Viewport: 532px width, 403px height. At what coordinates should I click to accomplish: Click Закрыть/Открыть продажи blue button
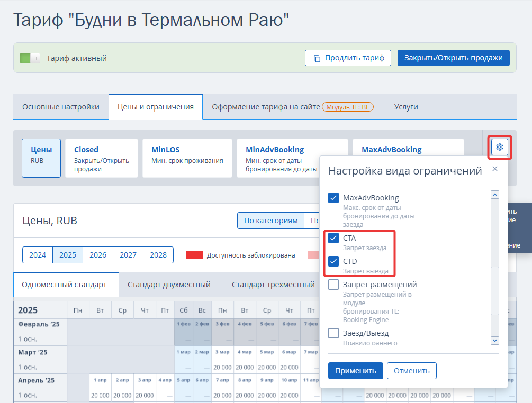pyautogui.click(x=453, y=58)
